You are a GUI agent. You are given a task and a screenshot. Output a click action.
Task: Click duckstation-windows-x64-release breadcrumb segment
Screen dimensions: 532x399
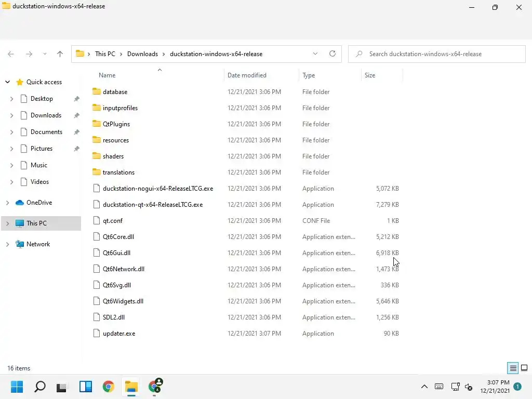[x=216, y=54]
